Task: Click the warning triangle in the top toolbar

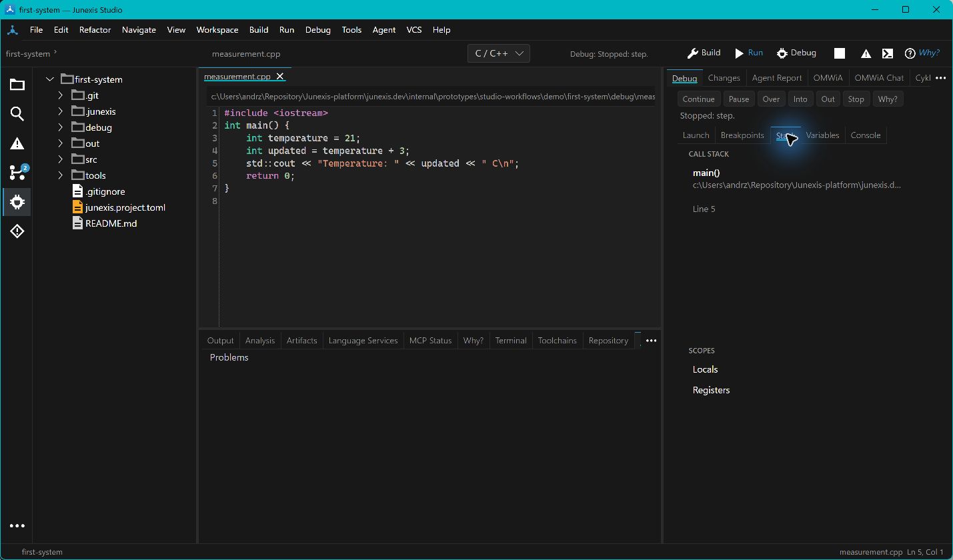Action: click(866, 54)
